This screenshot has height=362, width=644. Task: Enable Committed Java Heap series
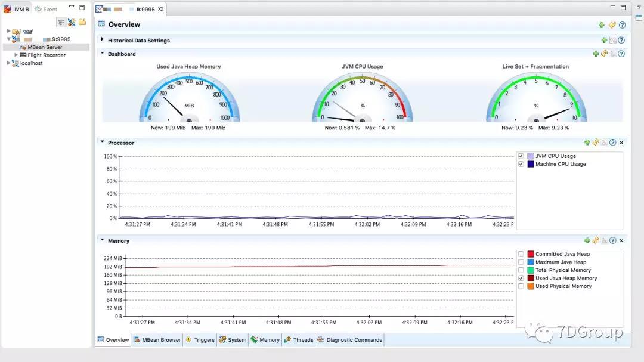pos(521,254)
